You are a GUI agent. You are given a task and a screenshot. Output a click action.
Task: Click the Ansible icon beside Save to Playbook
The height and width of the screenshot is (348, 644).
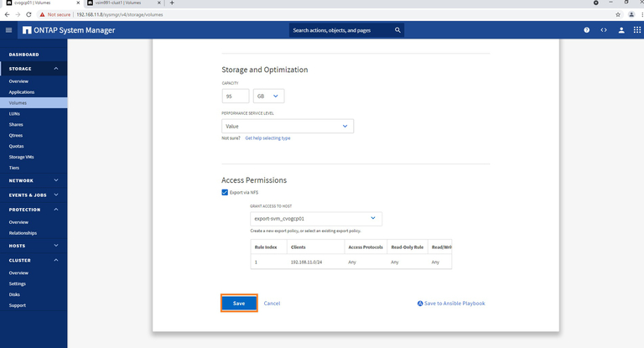point(420,304)
